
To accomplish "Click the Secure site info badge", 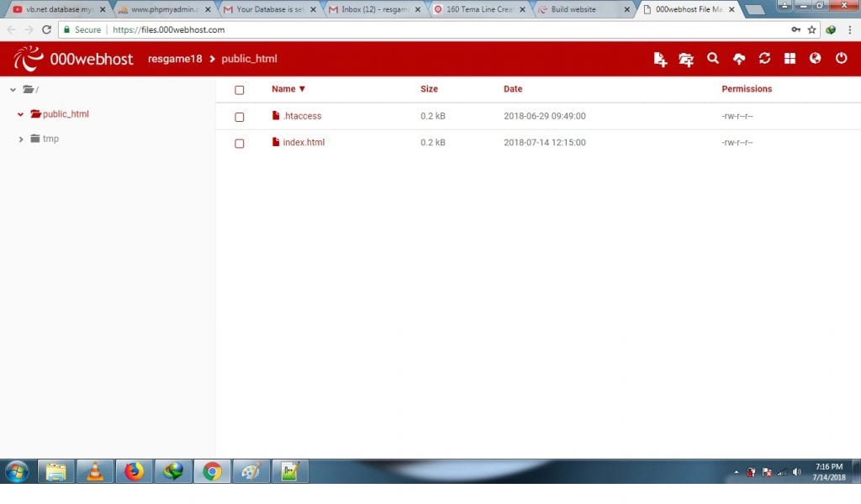I will pyautogui.click(x=82, y=29).
